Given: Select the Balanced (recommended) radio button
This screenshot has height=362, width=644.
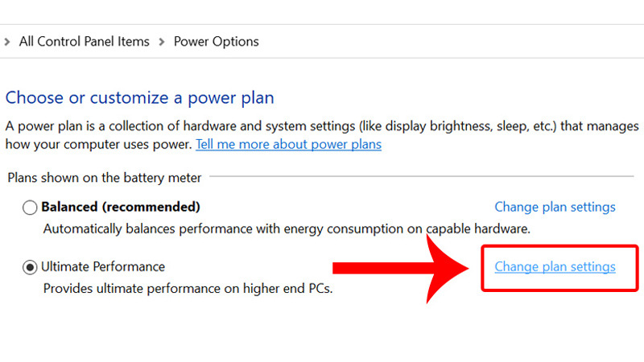Looking at the screenshot, I should (30, 208).
